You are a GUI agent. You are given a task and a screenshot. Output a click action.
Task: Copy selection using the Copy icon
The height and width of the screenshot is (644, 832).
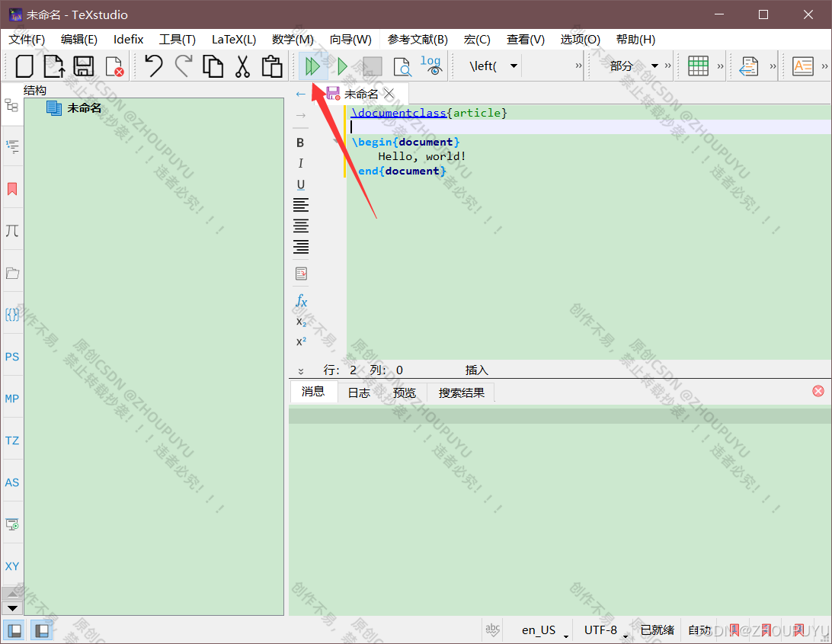pos(213,66)
